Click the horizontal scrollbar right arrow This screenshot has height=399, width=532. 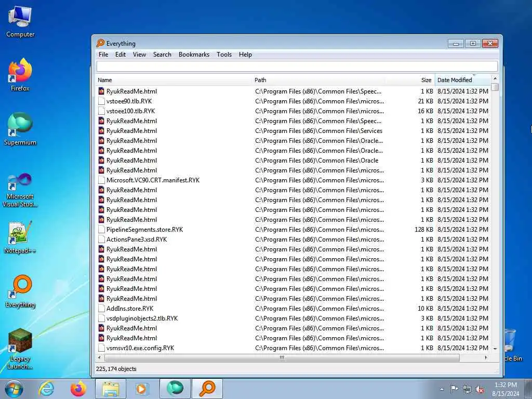click(486, 357)
